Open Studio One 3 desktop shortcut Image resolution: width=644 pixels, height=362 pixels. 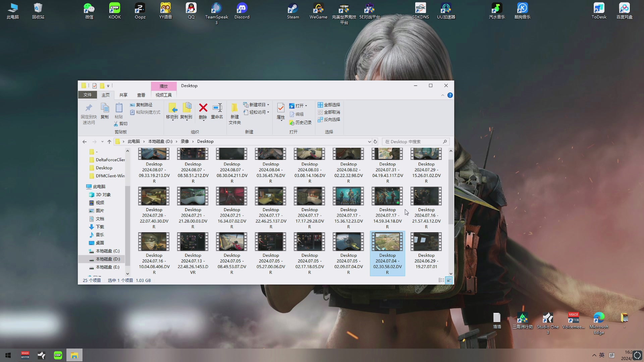(x=548, y=323)
